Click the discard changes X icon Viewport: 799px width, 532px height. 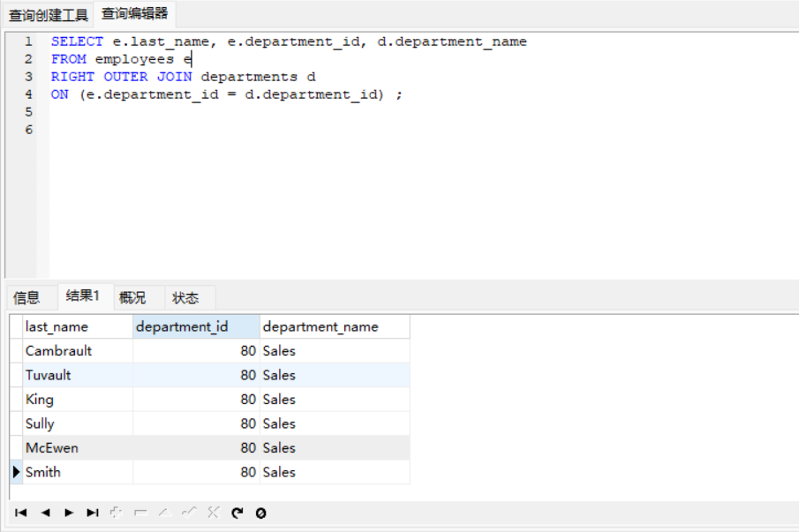point(212,513)
